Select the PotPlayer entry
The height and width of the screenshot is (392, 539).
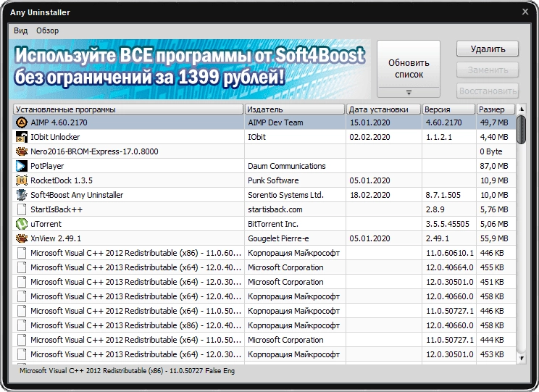tap(264, 166)
